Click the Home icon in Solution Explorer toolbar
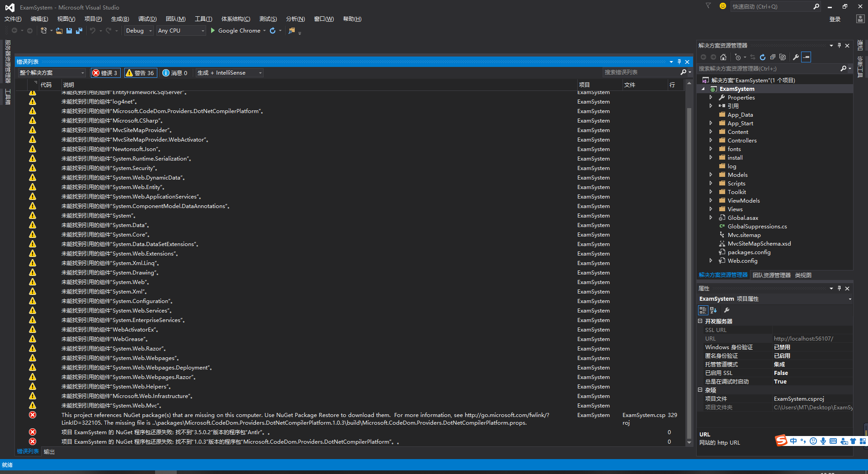Screen dimensions: 868x474 click(x=723, y=57)
